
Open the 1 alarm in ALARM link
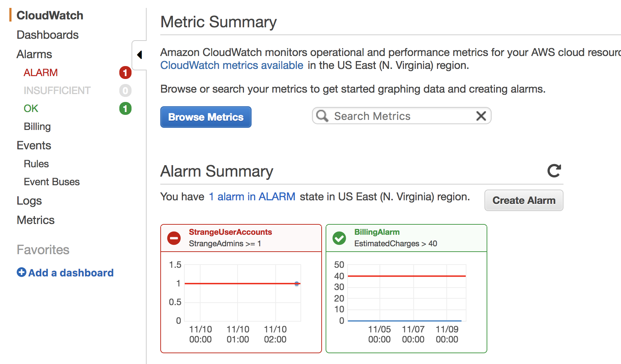click(252, 197)
